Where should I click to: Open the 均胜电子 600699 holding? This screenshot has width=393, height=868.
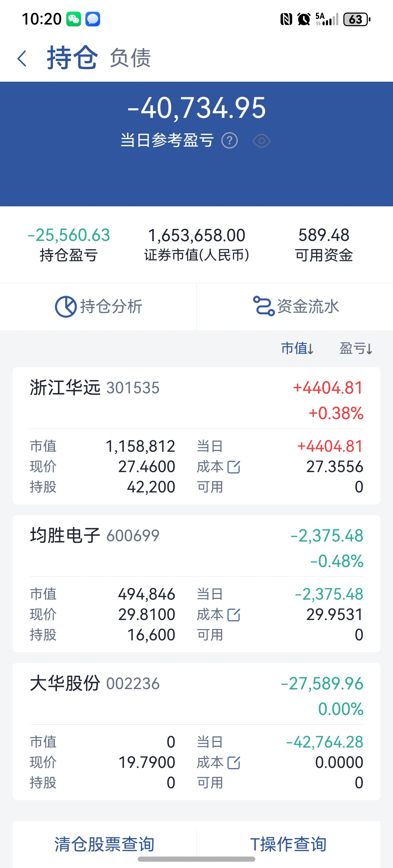pos(94,535)
